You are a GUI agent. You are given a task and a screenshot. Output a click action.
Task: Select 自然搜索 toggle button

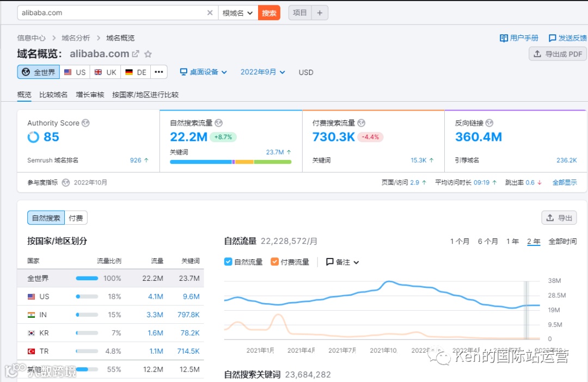tap(46, 218)
